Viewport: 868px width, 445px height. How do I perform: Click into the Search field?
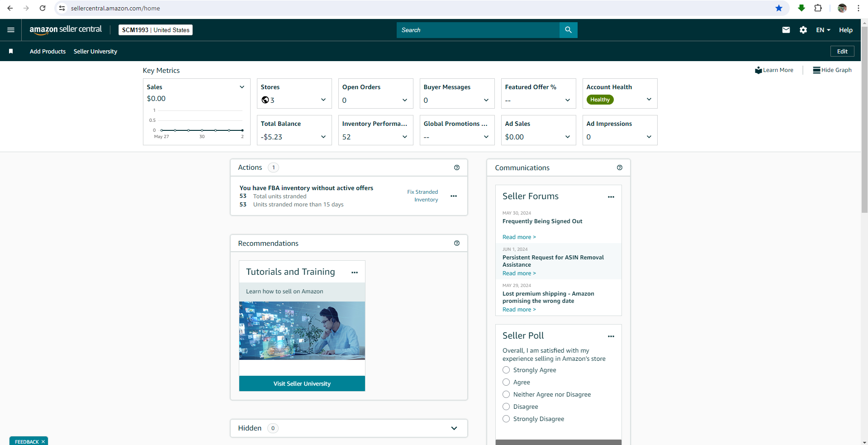point(478,30)
